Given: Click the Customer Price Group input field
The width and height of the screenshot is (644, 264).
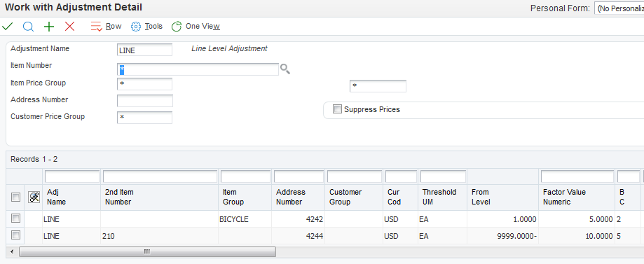Looking at the screenshot, I should 144,118.
